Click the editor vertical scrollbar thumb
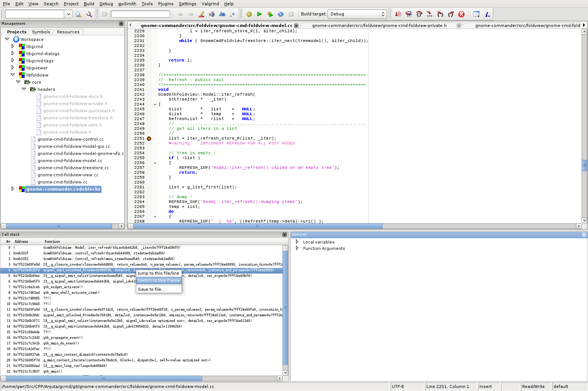The image size is (588, 391). (584, 165)
